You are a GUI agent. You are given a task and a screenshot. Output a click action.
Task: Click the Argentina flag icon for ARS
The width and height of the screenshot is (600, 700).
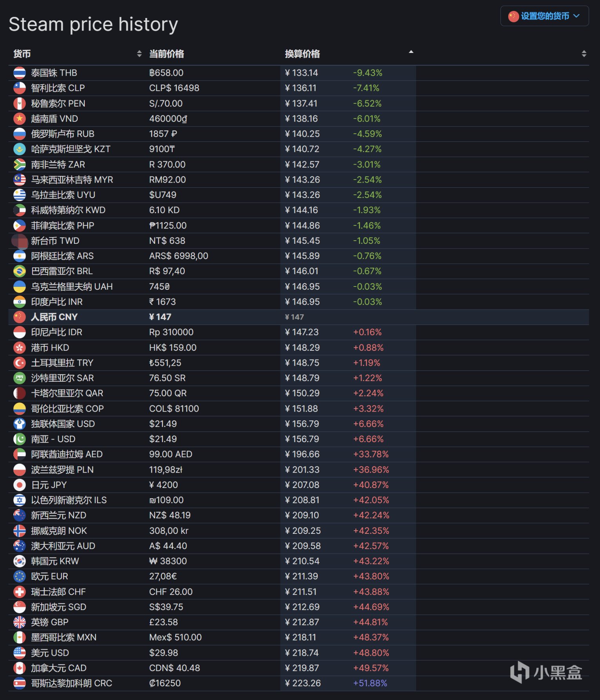pos(20,256)
